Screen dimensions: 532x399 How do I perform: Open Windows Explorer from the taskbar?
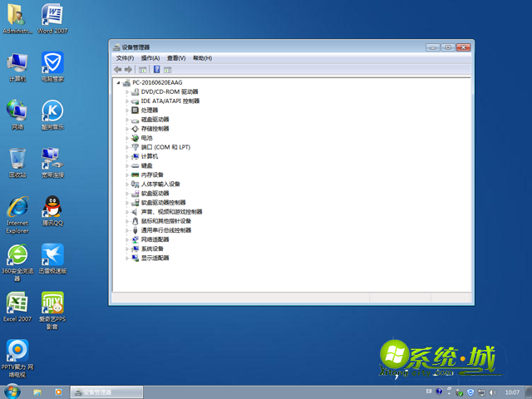point(37,392)
